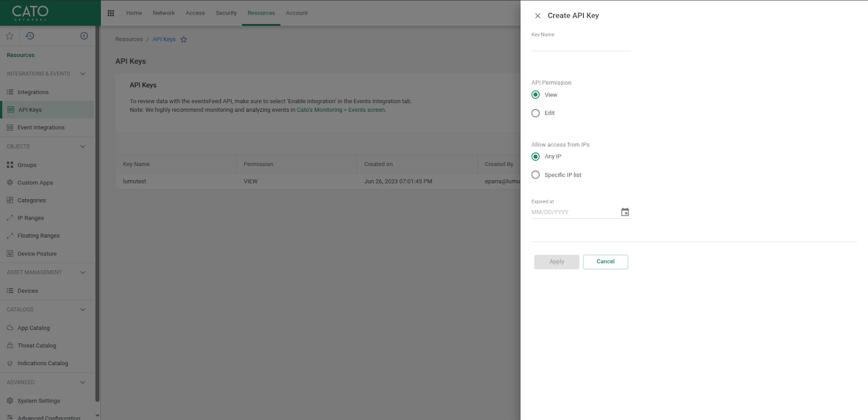
Task: Collapse sidebar using the arrow circle icon
Action: (84, 36)
